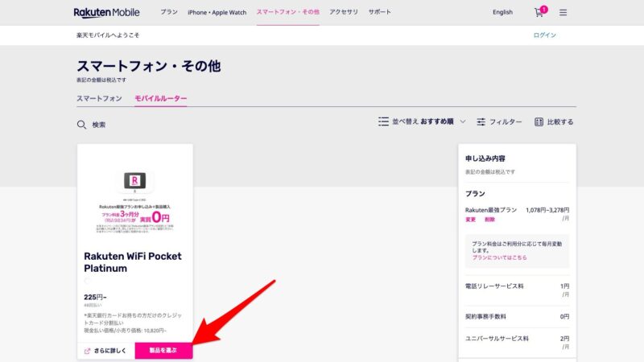644x362 pixels.
Task: Click the ログイン link
Action: click(x=545, y=35)
